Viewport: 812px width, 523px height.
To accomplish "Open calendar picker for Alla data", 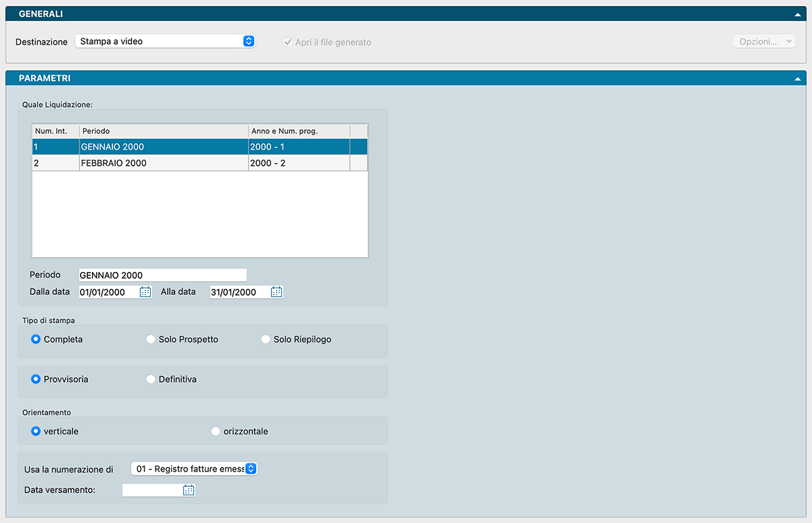I will click(276, 292).
